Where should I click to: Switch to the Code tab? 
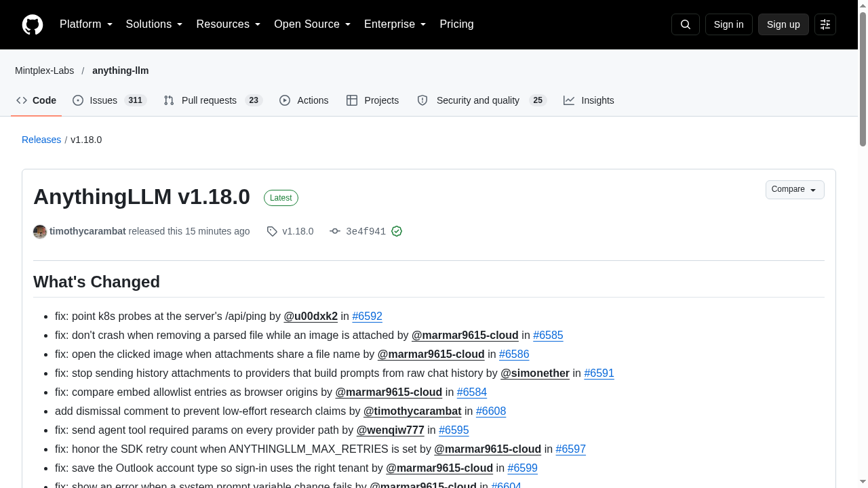(x=37, y=100)
